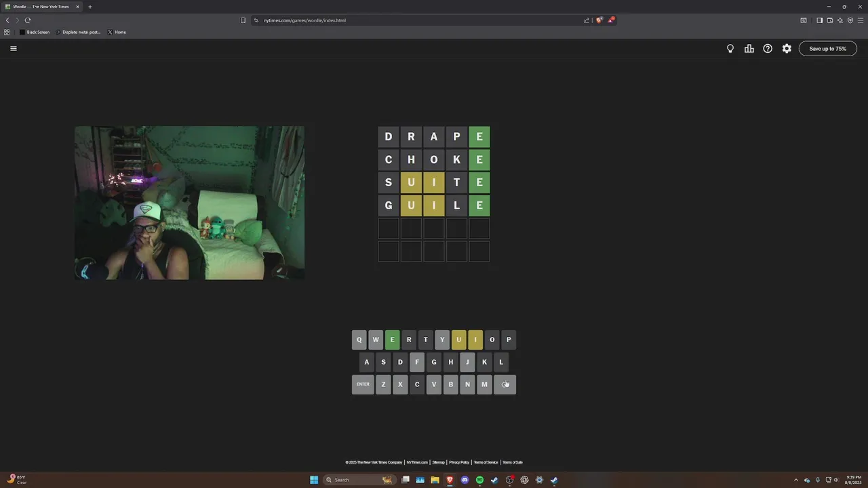Click the first empty tile in row five
This screenshot has height=488, width=868.
pyautogui.click(x=388, y=228)
